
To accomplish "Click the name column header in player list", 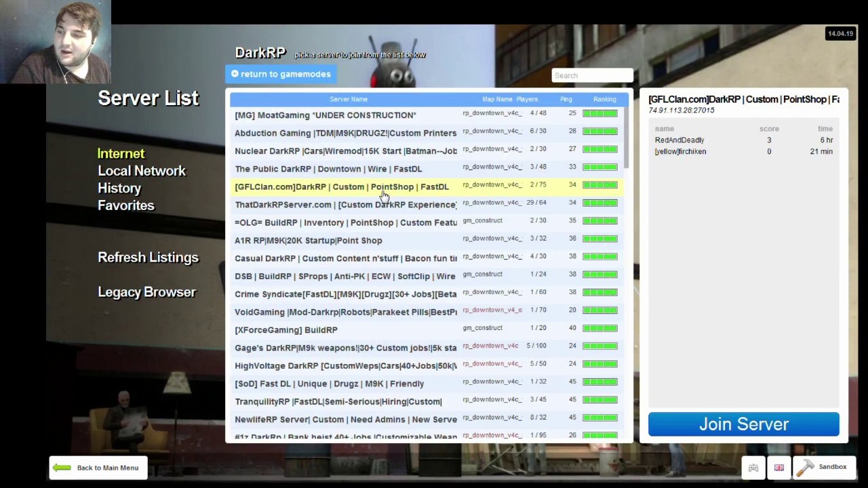I will point(665,129).
